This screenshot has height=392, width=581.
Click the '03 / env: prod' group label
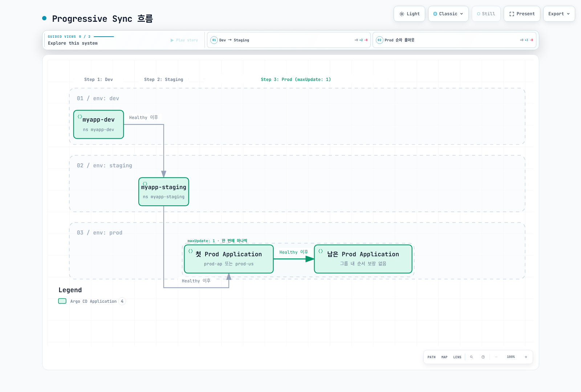tap(99, 233)
